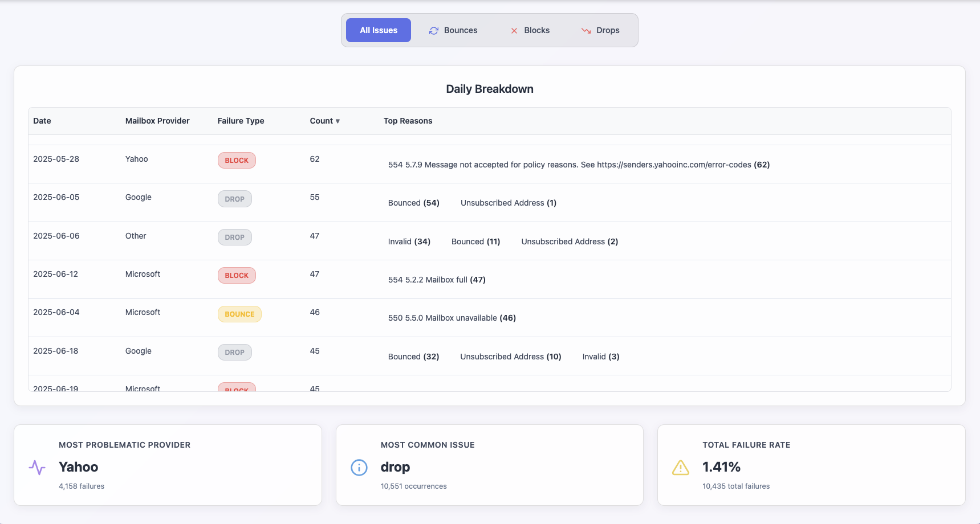
Task: Click Invalid (34) reason
Action: [x=409, y=241]
